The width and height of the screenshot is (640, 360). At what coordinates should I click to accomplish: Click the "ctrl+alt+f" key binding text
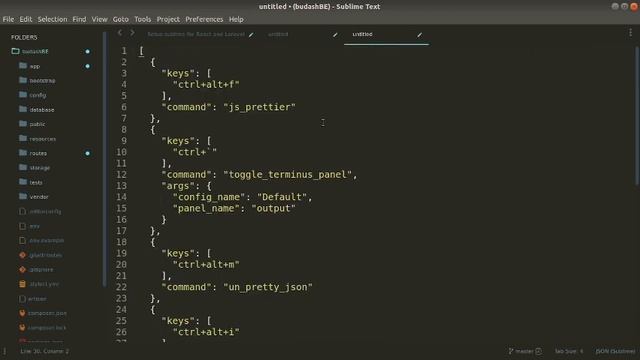coord(206,84)
